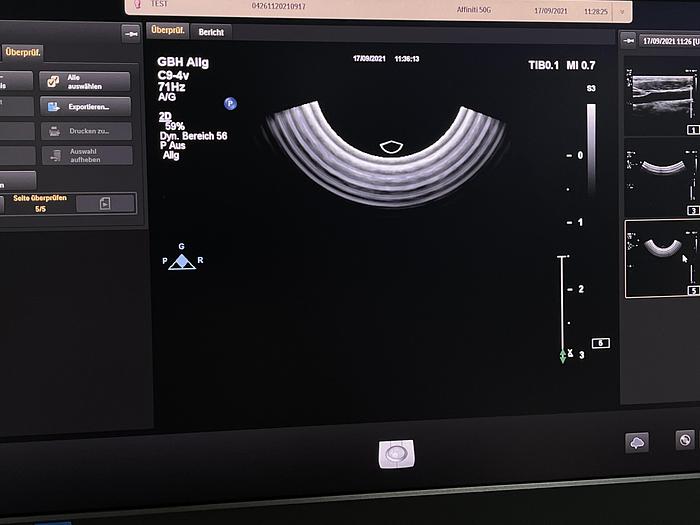
Task: Click the GBH Allg preset label
Action: (183, 62)
